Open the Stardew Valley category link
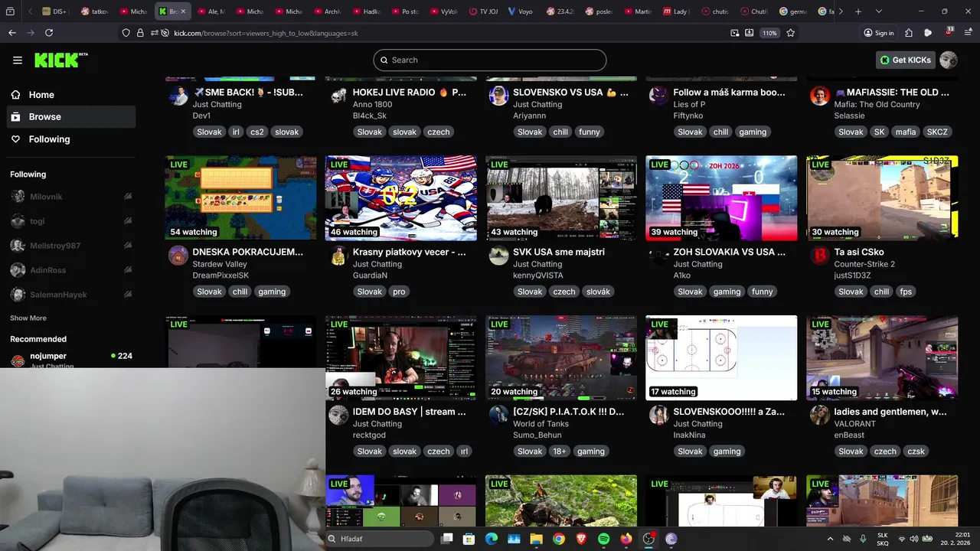The image size is (980, 551). pyautogui.click(x=220, y=264)
